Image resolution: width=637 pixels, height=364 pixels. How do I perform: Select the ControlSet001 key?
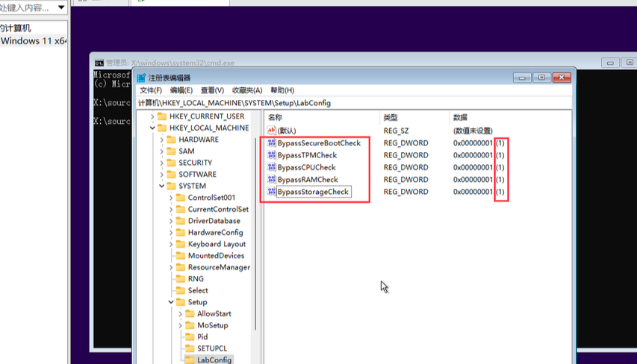(x=211, y=198)
